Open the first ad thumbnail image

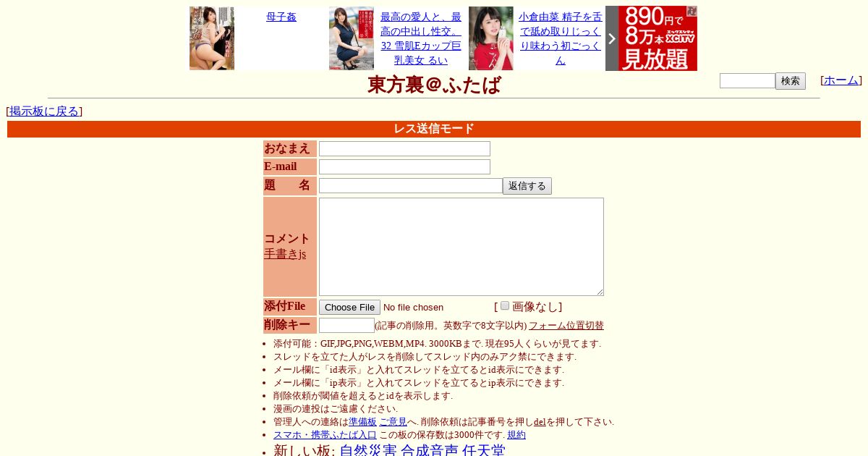[x=212, y=38]
